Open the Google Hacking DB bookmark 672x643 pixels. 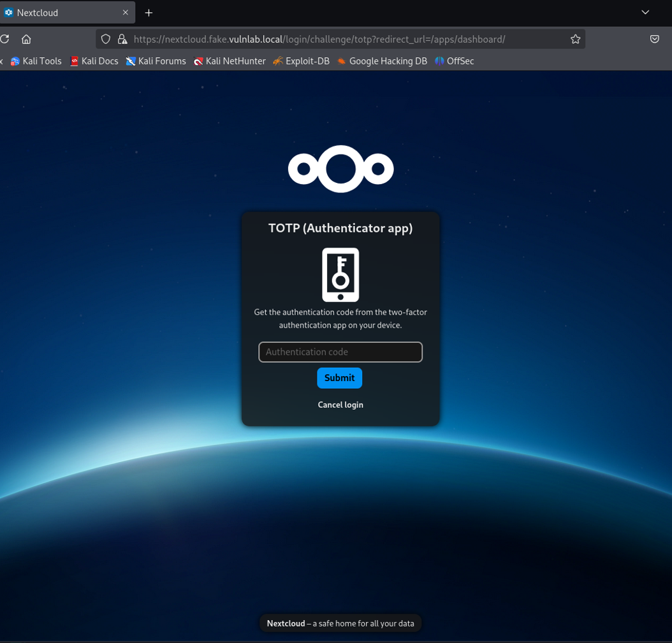pos(383,61)
